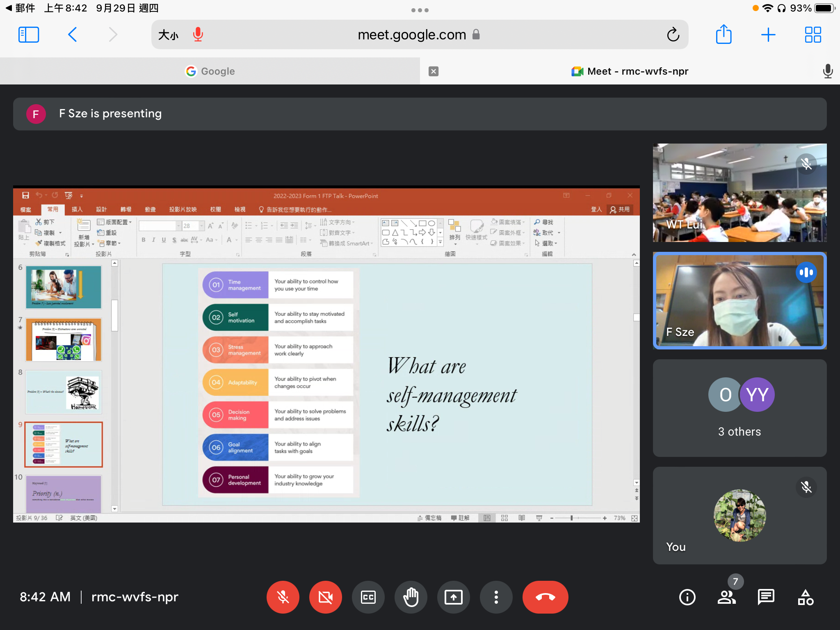Tap the meet.google.com address bar
The width and height of the screenshot is (840, 630).
412,35
